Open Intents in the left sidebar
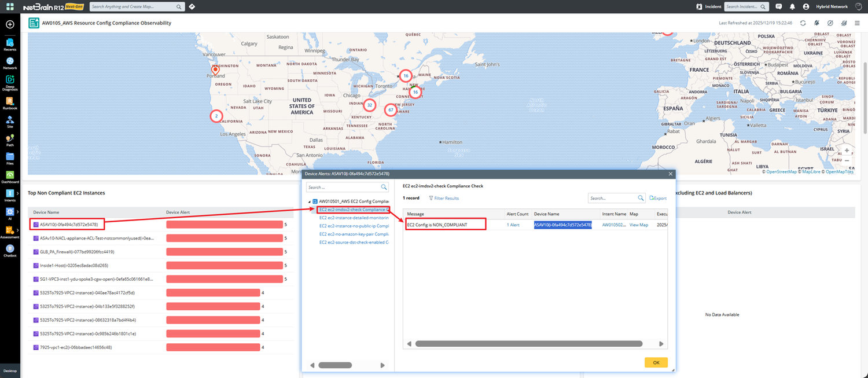The image size is (868, 378). click(x=10, y=196)
